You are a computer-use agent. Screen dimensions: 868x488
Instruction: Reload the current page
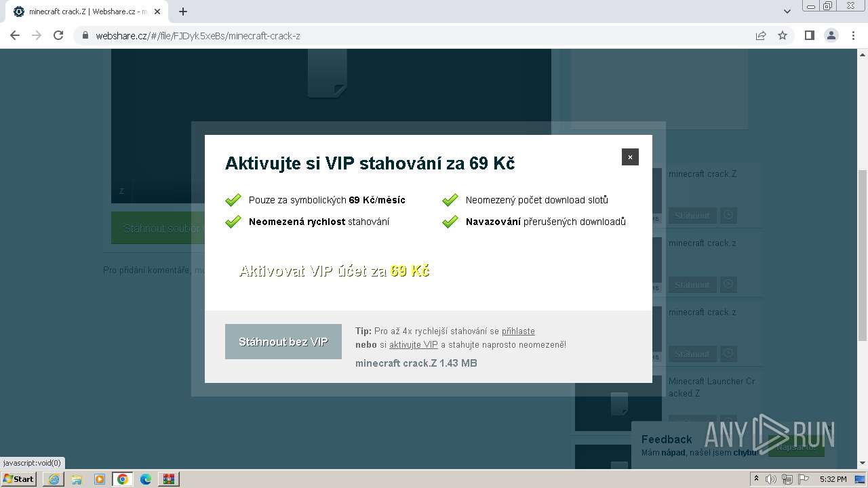58,35
